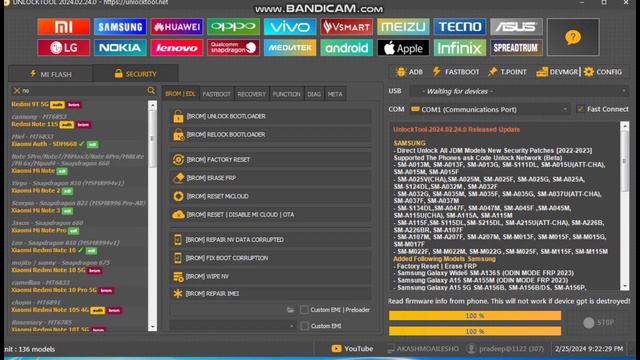Enable Custom EMI | Preloader checkbox
Image resolution: width=640 pixels, height=360 pixels.
(x=304, y=310)
